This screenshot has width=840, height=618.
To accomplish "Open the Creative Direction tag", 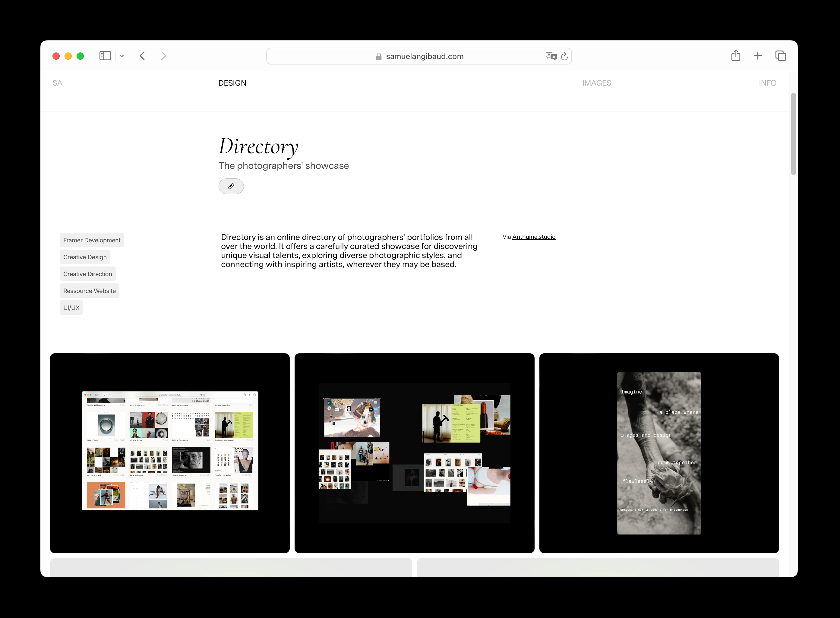I will click(87, 273).
